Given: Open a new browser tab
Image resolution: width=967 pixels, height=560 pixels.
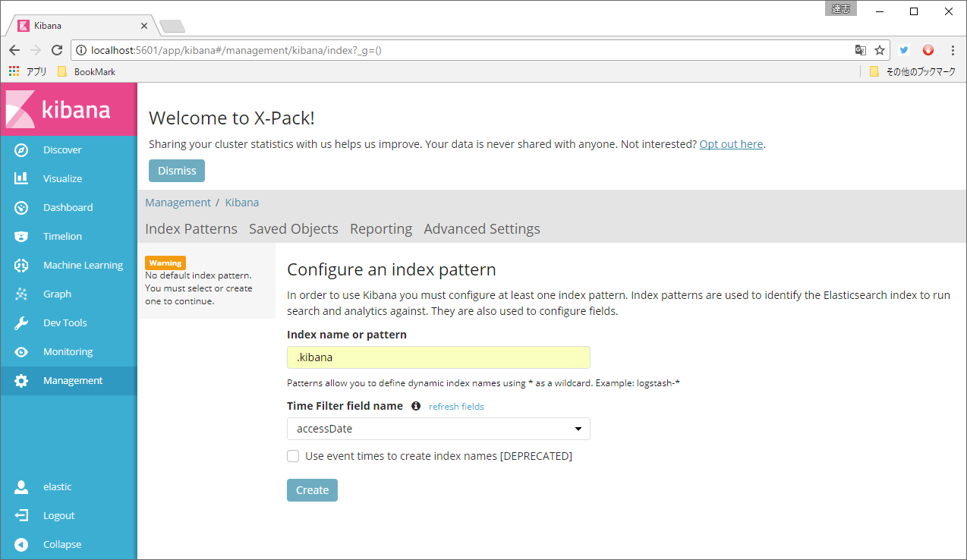Looking at the screenshot, I should tap(172, 27).
